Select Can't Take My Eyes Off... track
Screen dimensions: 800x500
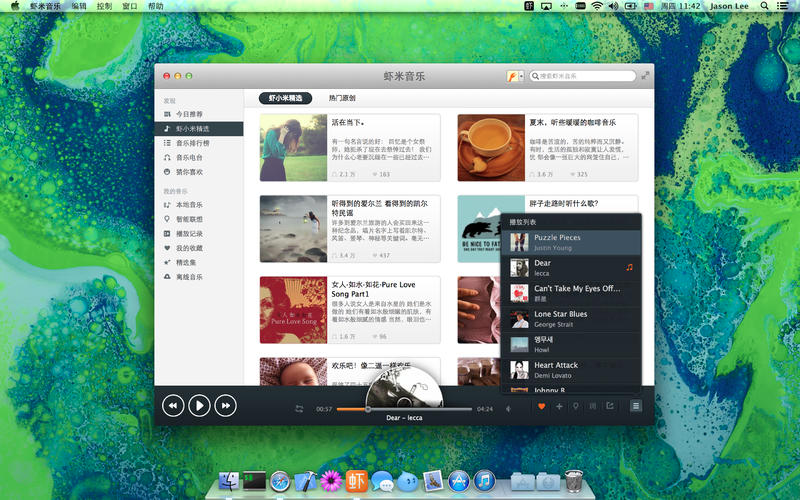pyautogui.click(x=571, y=293)
